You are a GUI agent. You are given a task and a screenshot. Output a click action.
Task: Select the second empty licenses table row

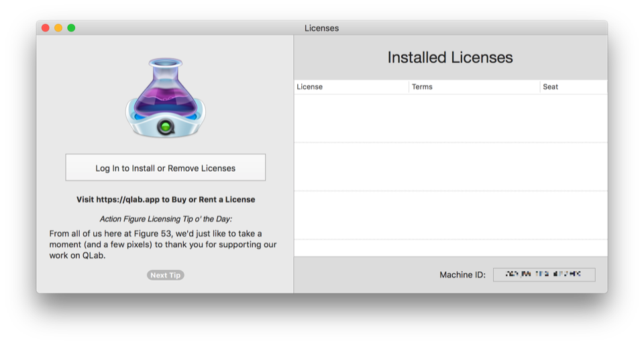pyautogui.click(x=450, y=166)
